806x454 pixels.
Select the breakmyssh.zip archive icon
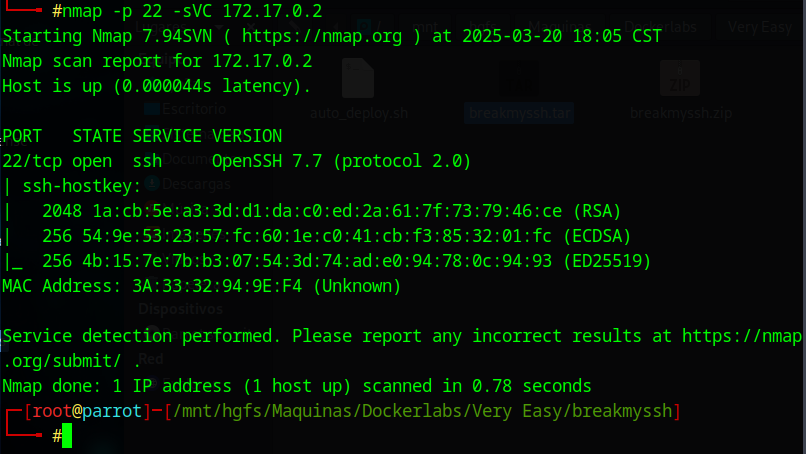pos(680,78)
